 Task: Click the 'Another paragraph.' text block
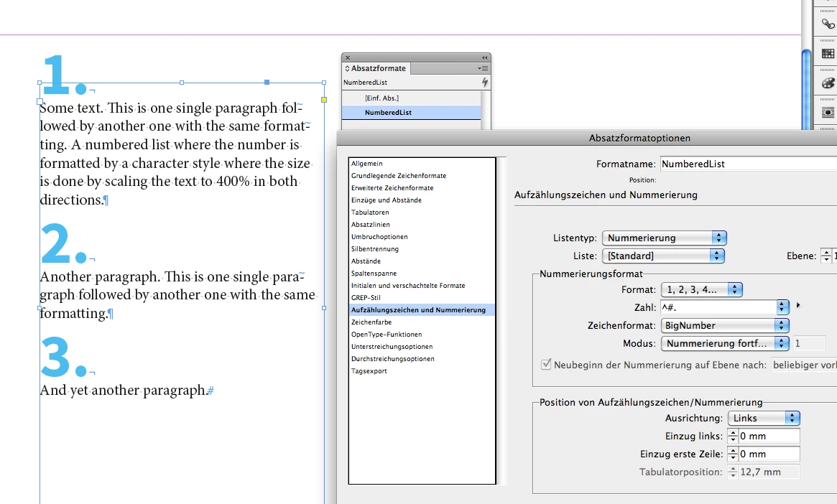(x=178, y=294)
